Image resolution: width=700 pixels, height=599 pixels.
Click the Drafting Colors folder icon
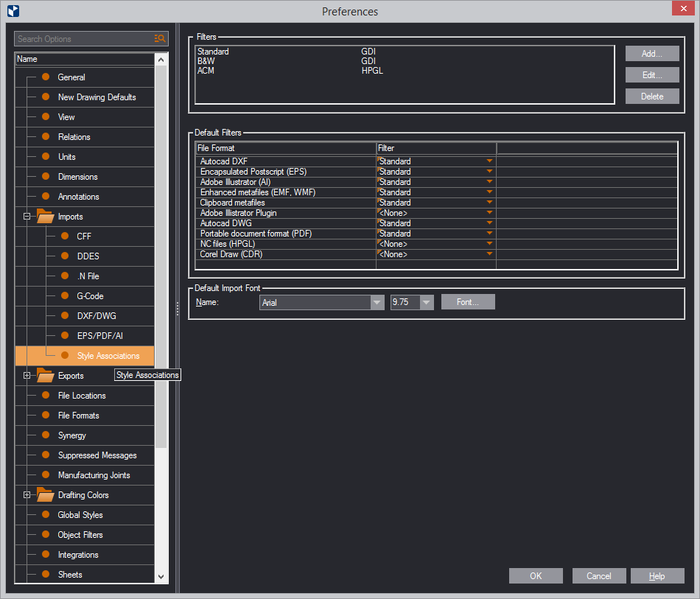point(45,494)
